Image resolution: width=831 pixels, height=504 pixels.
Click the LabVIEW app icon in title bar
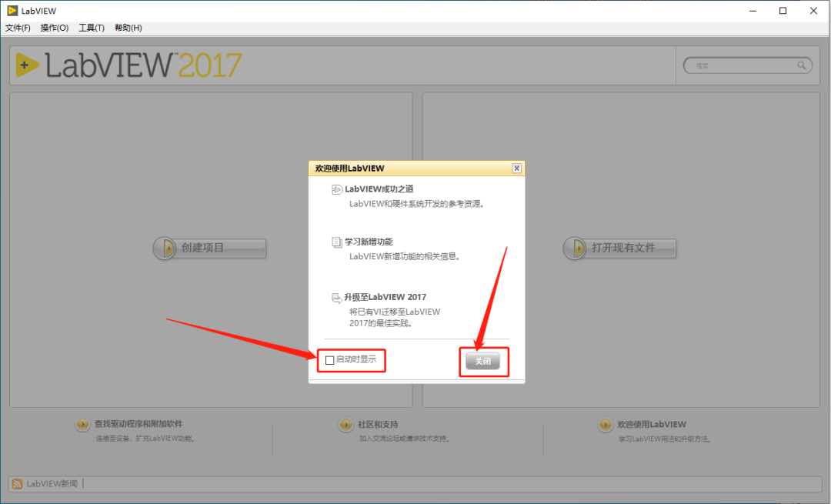point(12,11)
